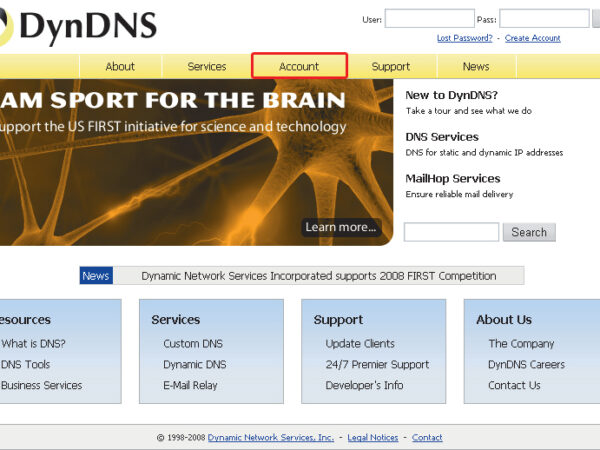Open the Custom DNS link
This screenshot has width=600, height=450.
point(193,344)
